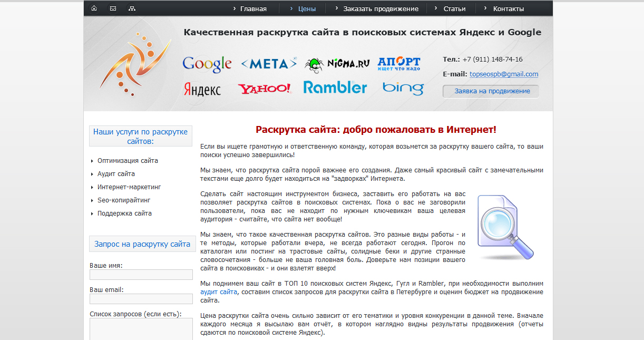Click the Yahoo! logo
644x340 pixels.
coord(264,89)
